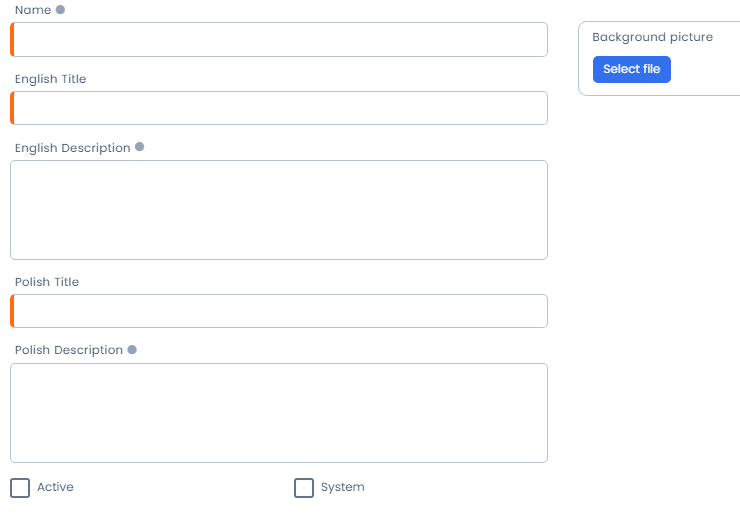Tick the Active checkbox
This screenshot has height=517, width=740.
(20, 488)
